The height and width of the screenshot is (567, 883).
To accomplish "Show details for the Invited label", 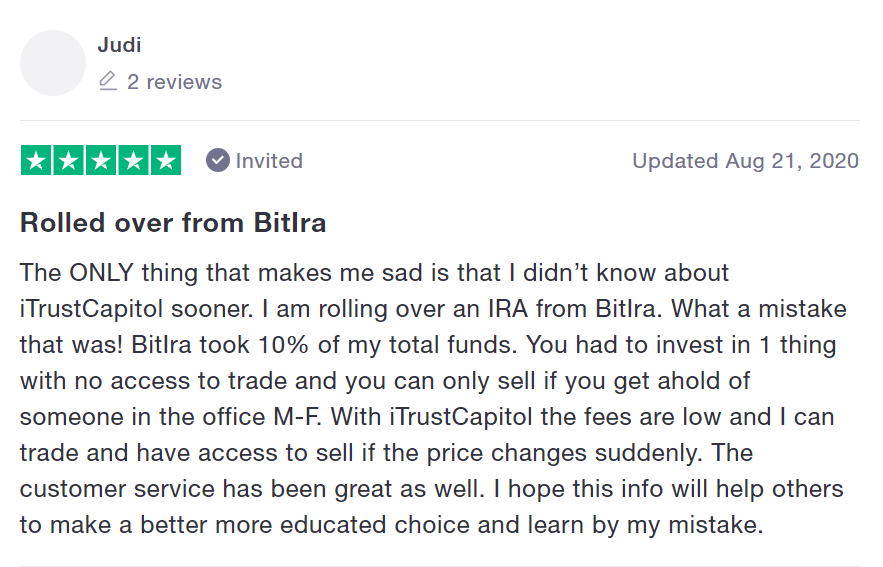I will [269, 161].
